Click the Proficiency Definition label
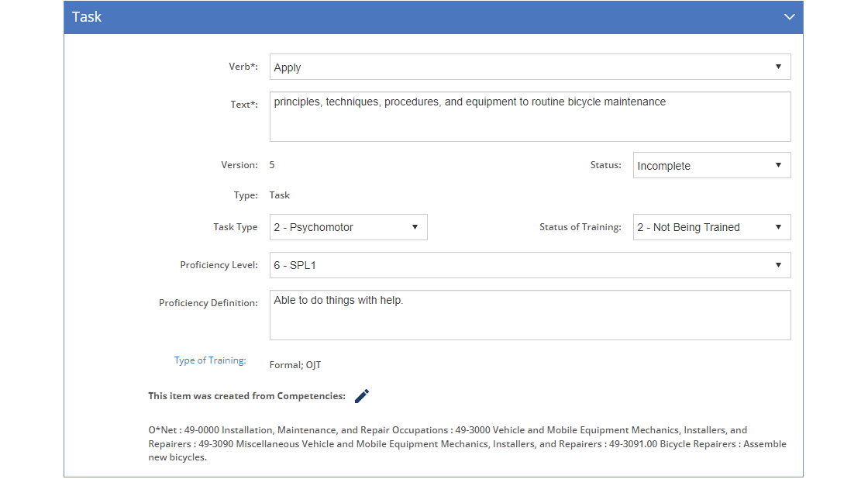The image size is (868, 479). (x=208, y=303)
